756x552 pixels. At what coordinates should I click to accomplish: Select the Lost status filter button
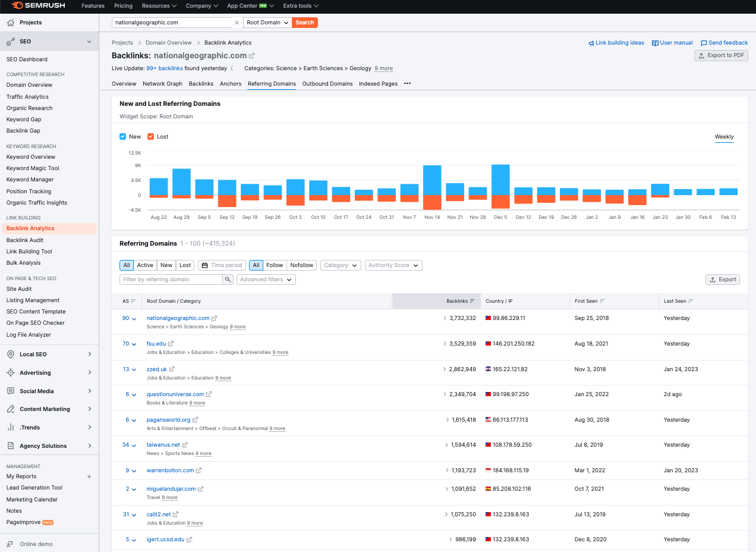185,265
